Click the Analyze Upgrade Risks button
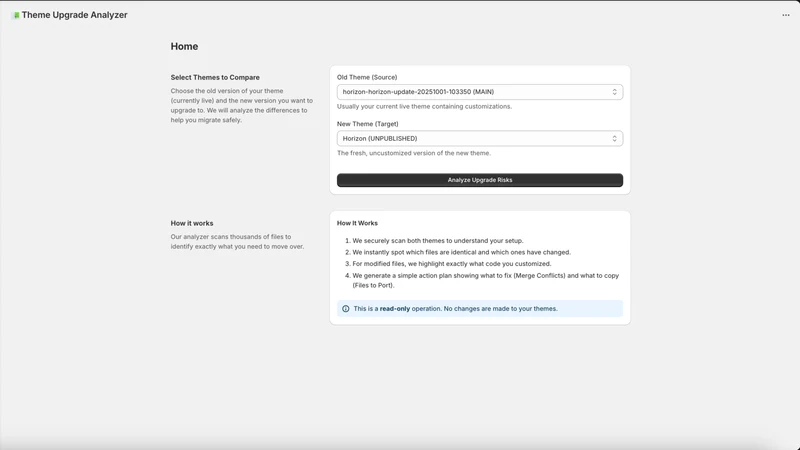This screenshot has height=450, width=800. tap(480, 180)
